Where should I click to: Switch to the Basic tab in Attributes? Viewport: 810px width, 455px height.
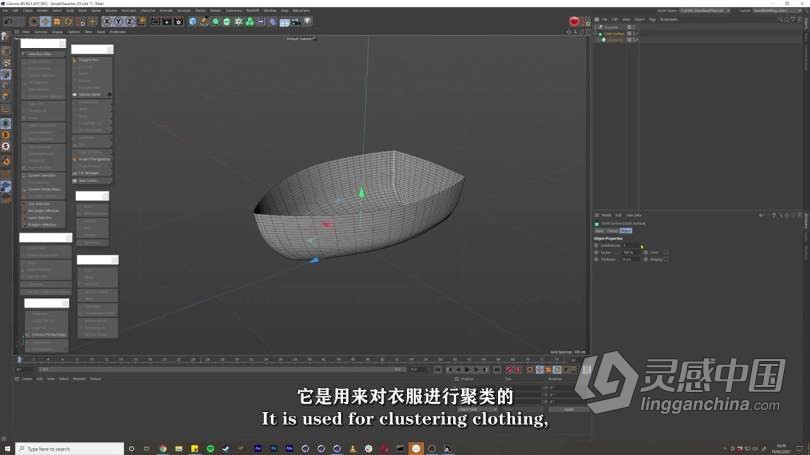click(x=599, y=231)
